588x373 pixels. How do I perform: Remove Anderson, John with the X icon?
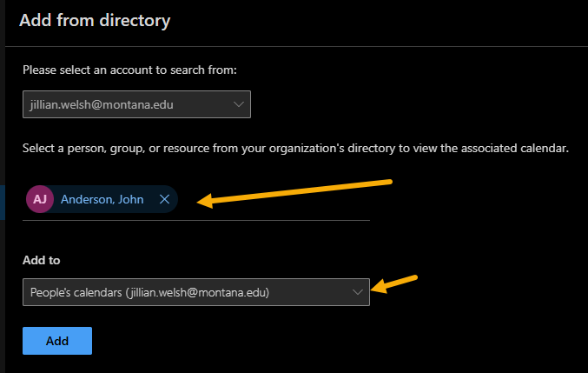(x=164, y=199)
